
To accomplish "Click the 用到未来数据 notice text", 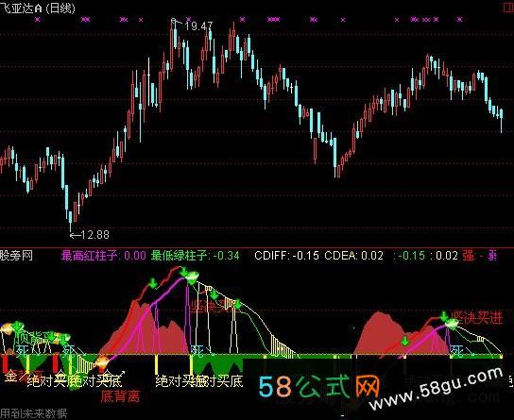I will pyautogui.click(x=33, y=413).
